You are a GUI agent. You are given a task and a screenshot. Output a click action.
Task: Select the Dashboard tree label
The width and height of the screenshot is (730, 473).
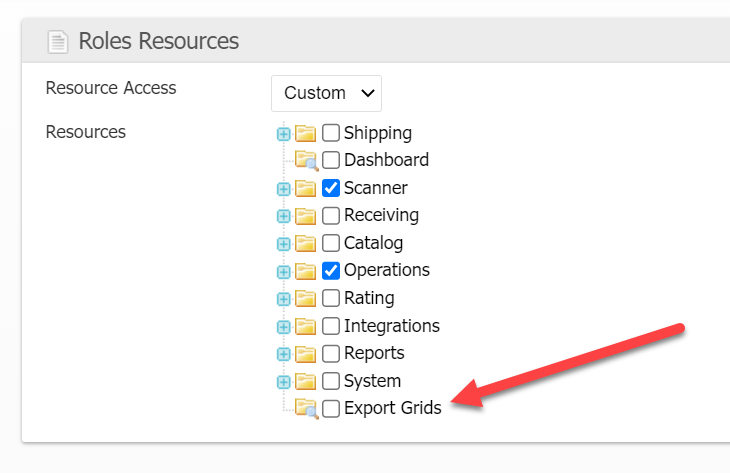[x=386, y=160]
